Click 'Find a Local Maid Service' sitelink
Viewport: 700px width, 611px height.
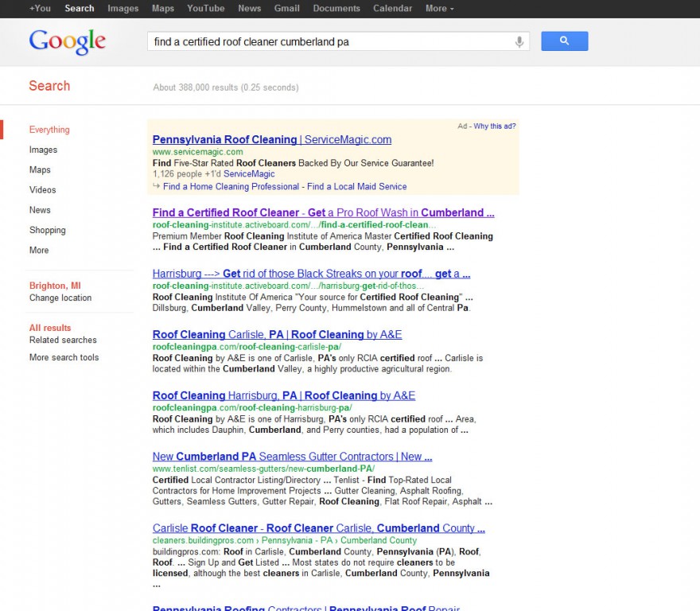tap(356, 186)
